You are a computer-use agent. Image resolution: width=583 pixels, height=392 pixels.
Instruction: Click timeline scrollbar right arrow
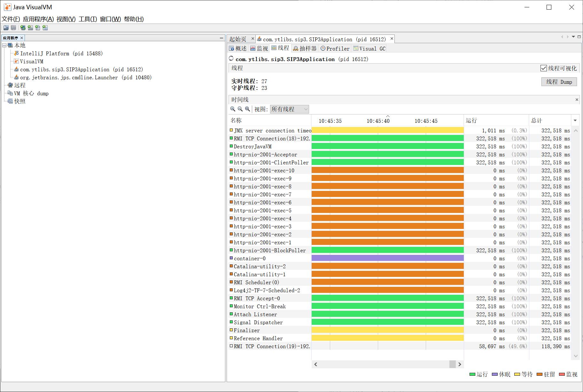460,364
